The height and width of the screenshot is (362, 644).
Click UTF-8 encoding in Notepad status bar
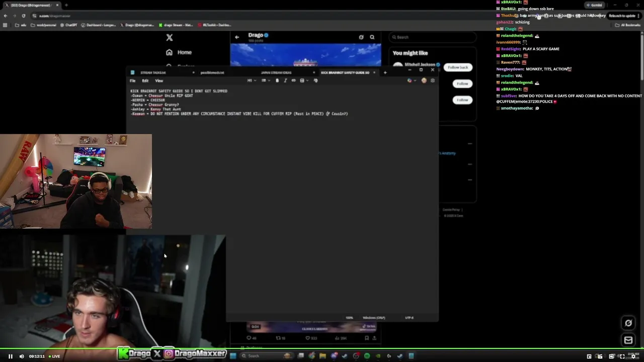point(409,318)
